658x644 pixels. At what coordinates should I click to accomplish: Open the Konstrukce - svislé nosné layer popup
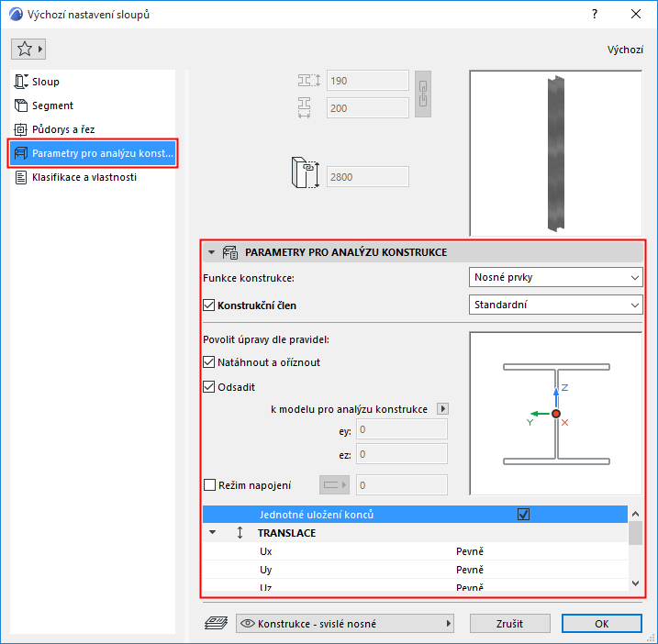[345, 624]
